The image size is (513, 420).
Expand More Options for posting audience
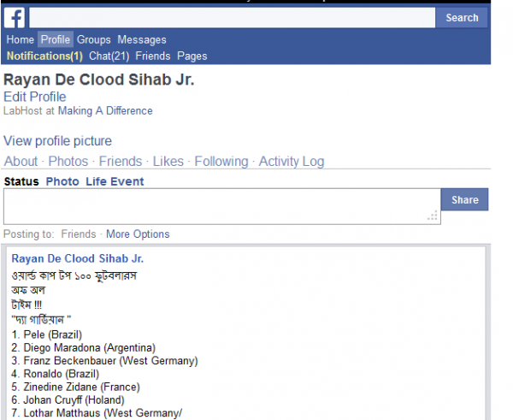click(x=138, y=234)
